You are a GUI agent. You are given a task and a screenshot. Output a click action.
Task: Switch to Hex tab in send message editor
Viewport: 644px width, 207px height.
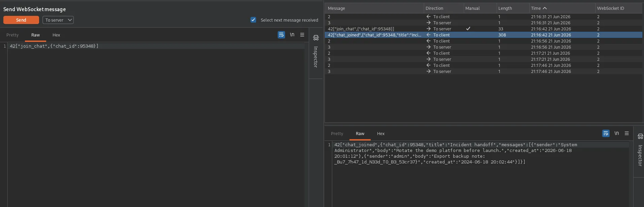(56, 35)
